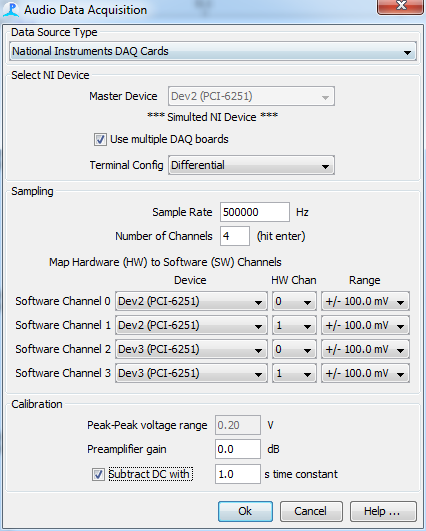This screenshot has height=531, width=426.
Task: Open help with the Help button
Action: (x=383, y=511)
